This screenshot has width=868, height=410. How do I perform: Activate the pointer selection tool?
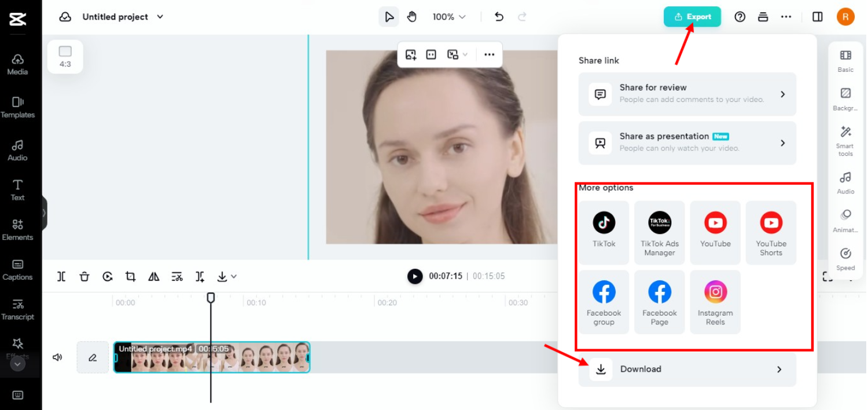pos(388,17)
